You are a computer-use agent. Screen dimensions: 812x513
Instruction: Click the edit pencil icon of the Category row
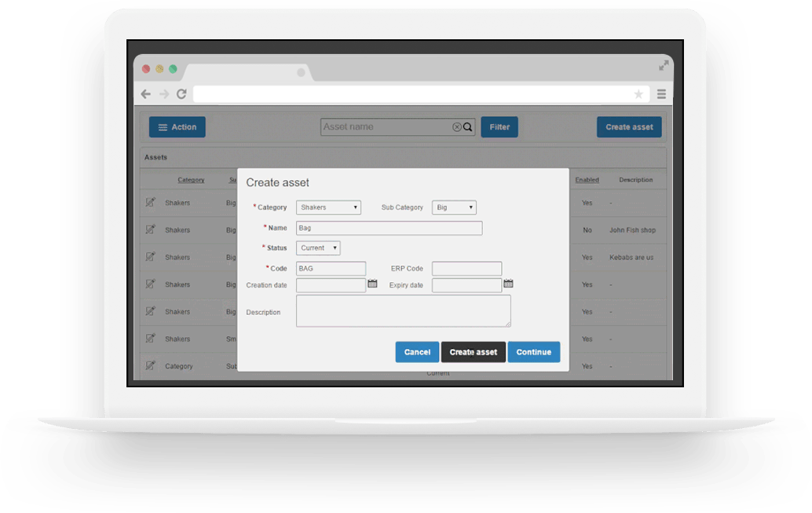(x=150, y=365)
